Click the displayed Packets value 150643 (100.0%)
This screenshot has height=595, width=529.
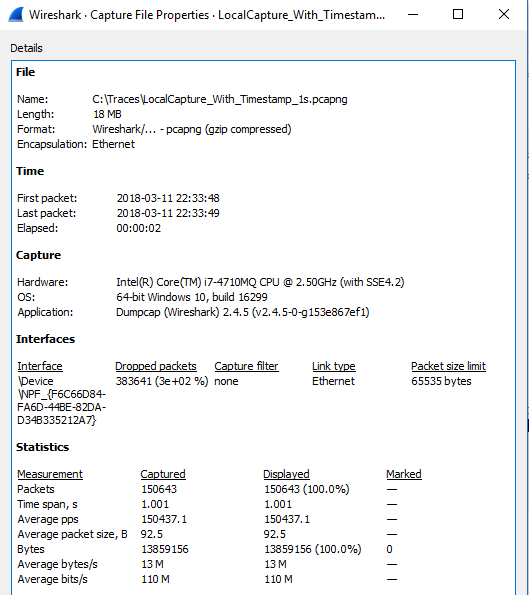point(307,489)
